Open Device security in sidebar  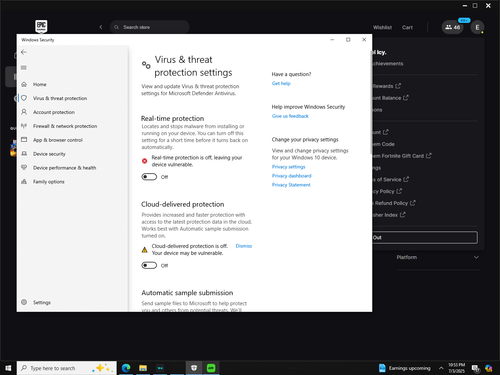point(49,154)
